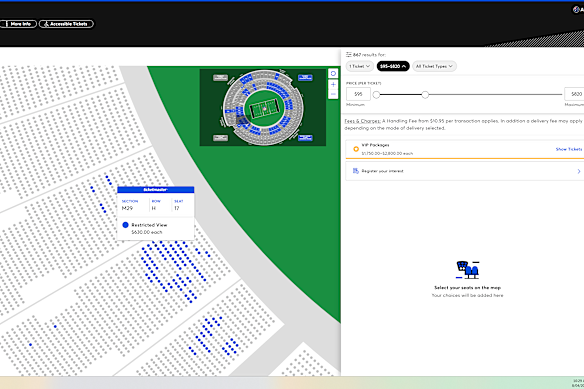The image size is (584, 389).
Task: Click the orange VIP Packages circle icon
Action: click(356, 149)
